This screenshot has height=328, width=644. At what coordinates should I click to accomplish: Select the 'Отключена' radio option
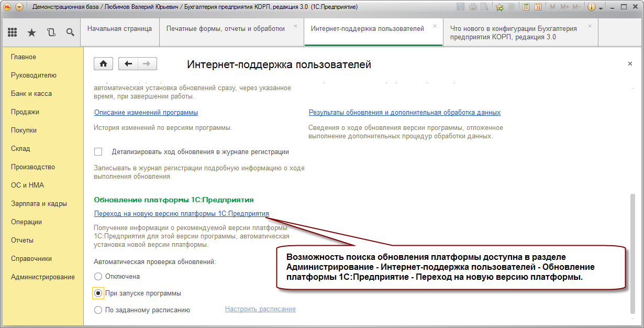click(98, 276)
